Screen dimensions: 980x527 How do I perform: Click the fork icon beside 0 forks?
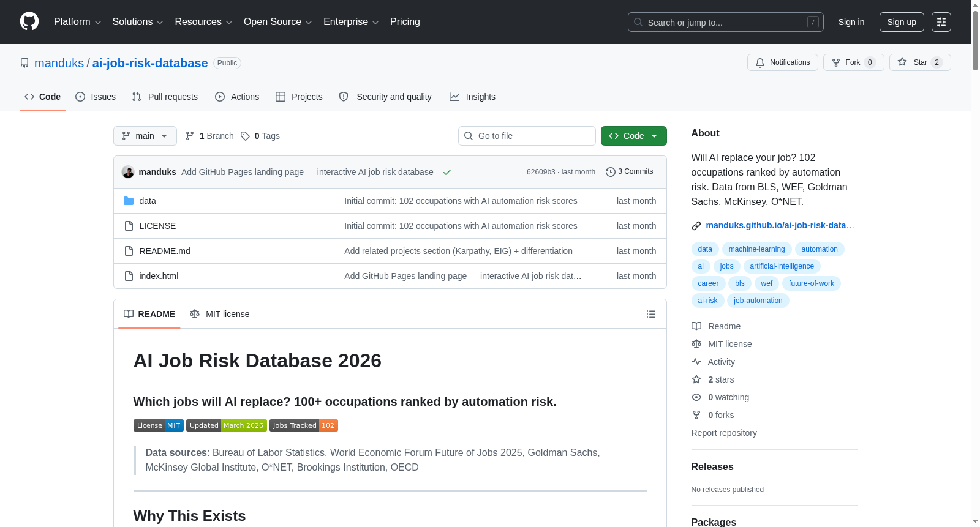696,415
